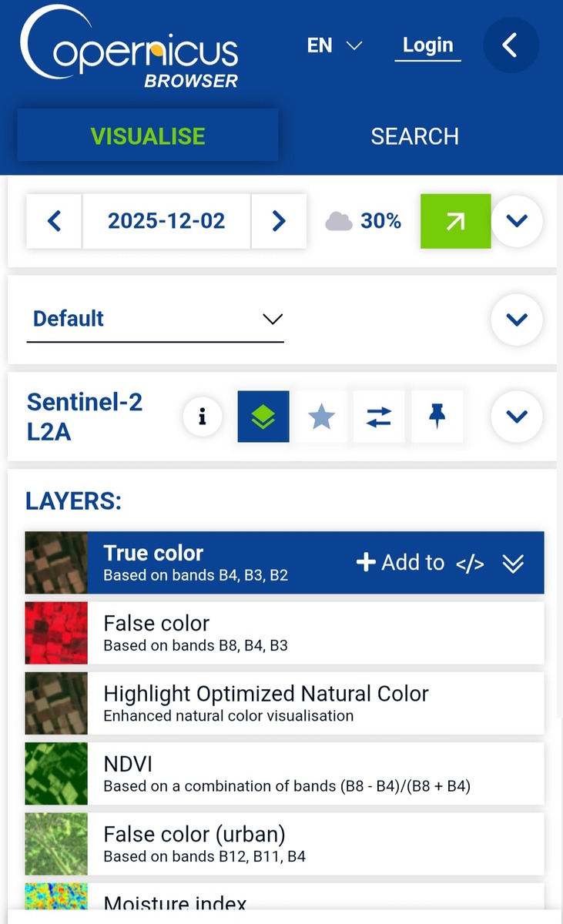Open Sentinel-2 L2A info icon

(x=203, y=417)
